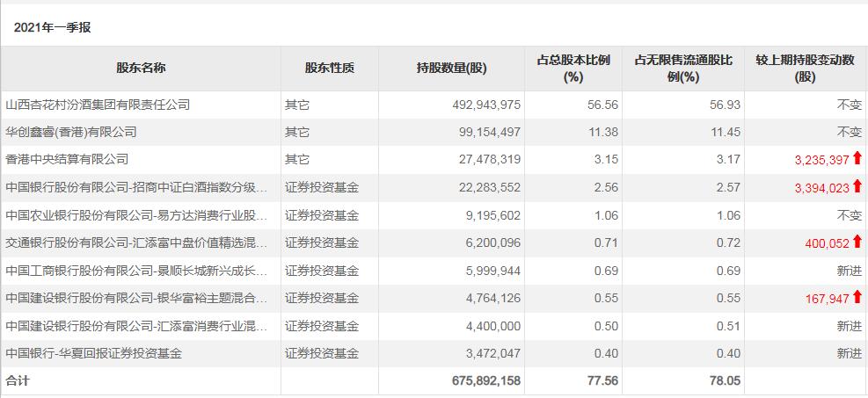This screenshot has width=868, height=398.
Task: Select holding value 27,478,319
Action: point(490,160)
